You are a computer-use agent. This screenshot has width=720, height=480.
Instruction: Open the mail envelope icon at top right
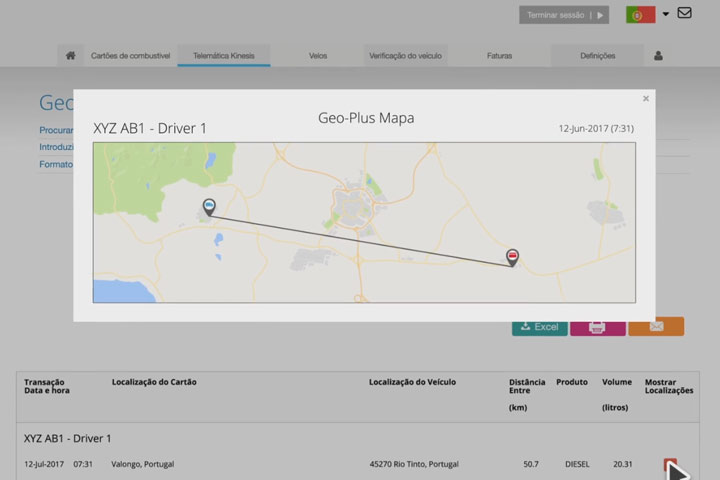pyautogui.click(x=684, y=13)
